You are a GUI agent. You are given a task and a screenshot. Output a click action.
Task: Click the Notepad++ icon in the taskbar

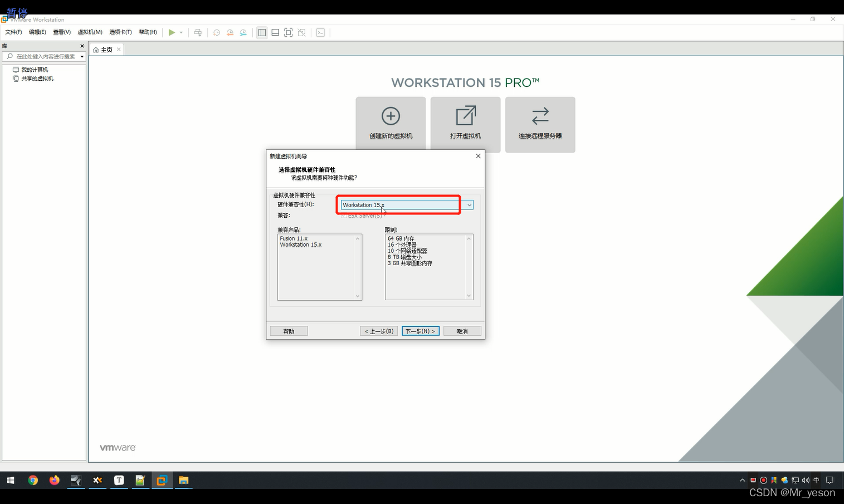point(140,480)
